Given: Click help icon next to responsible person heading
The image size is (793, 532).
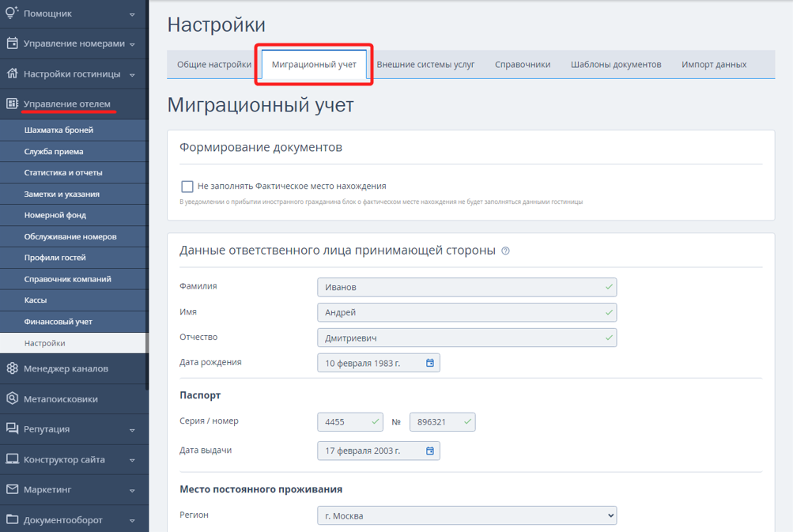Looking at the screenshot, I should tap(505, 251).
